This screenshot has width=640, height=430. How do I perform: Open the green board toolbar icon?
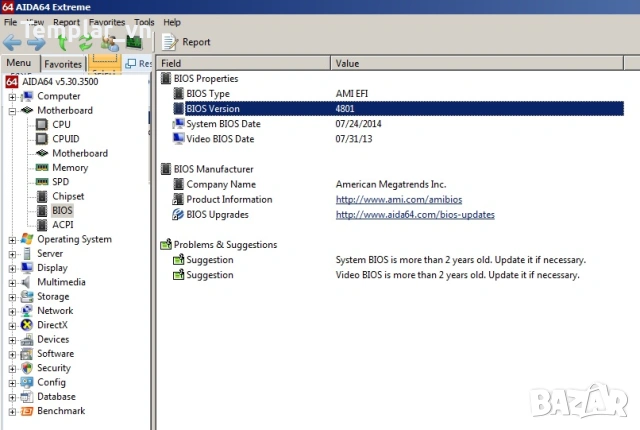click(x=134, y=42)
